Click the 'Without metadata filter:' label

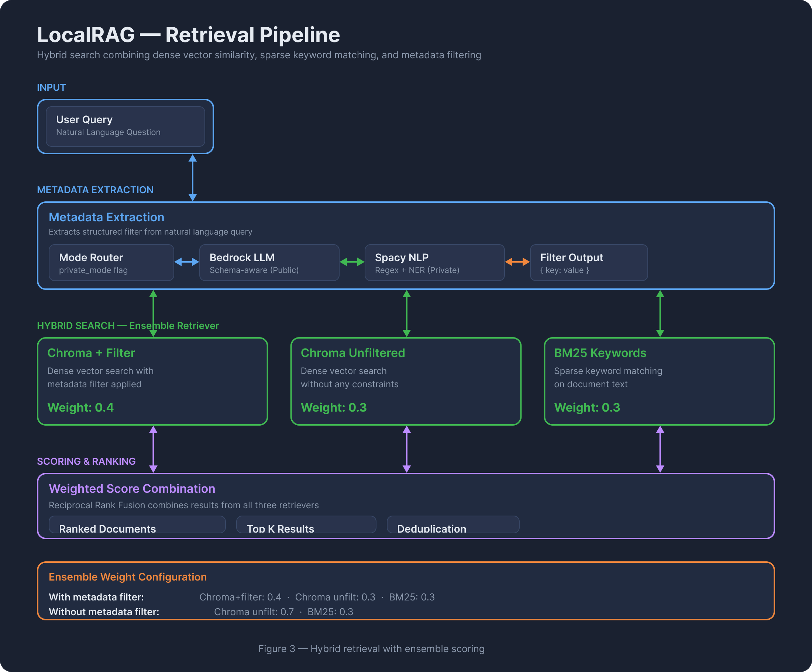(104, 612)
